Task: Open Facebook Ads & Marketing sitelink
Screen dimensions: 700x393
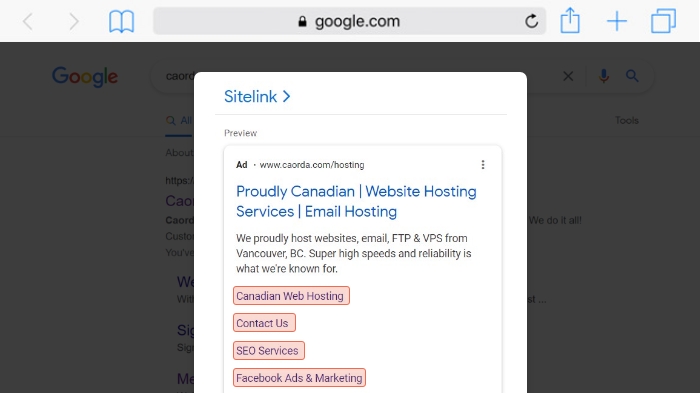Action: tap(299, 378)
